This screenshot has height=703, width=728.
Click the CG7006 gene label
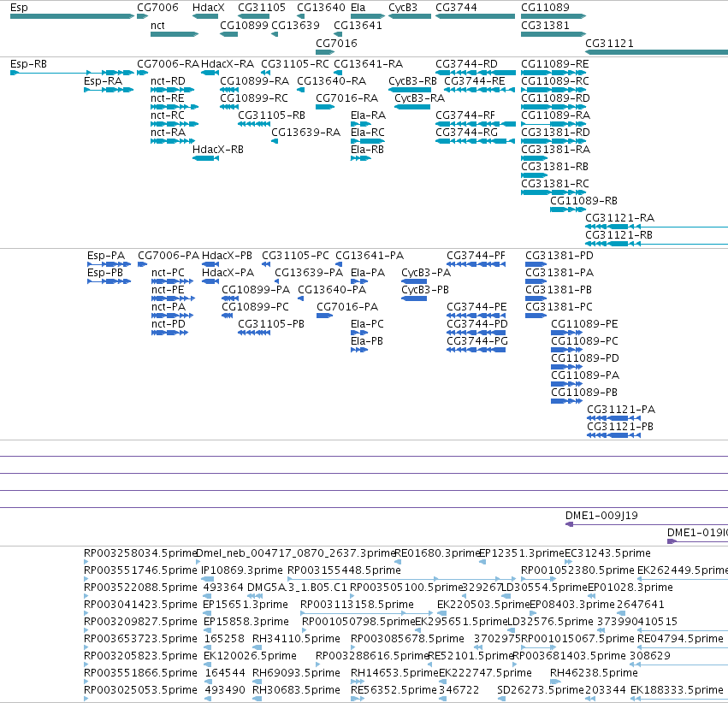[x=157, y=8]
